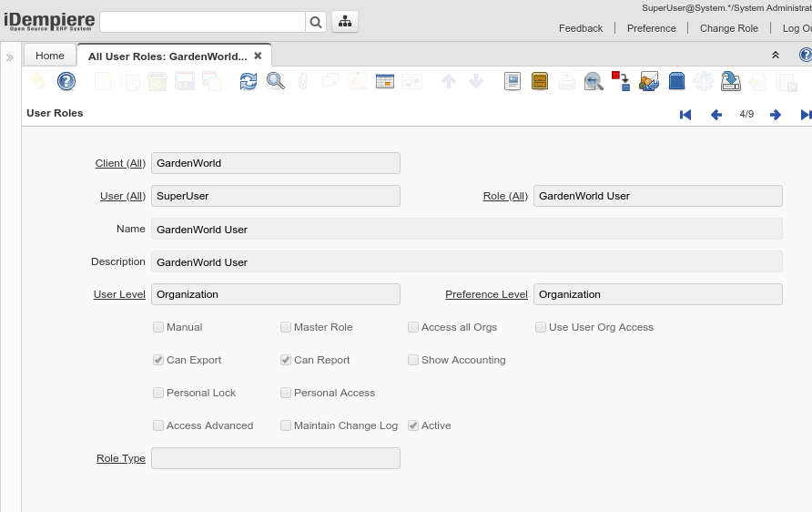Click the Zoom Across icon
The width and height of the screenshot is (812, 512).
click(594, 82)
